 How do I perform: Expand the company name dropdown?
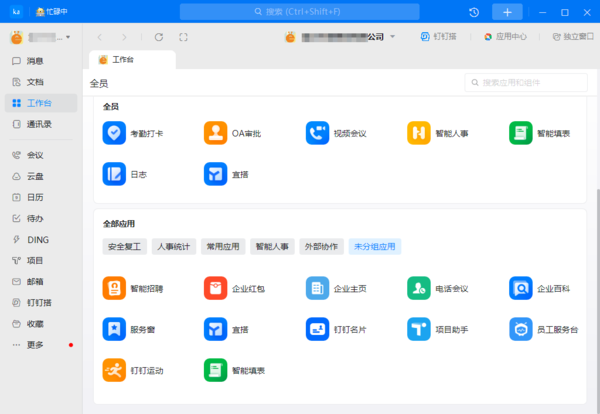(x=393, y=37)
